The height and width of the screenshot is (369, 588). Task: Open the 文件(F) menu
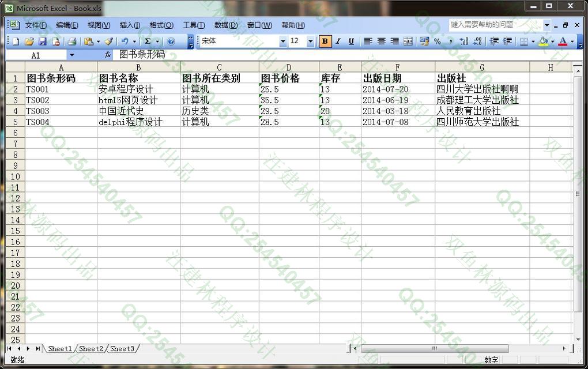(x=36, y=25)
